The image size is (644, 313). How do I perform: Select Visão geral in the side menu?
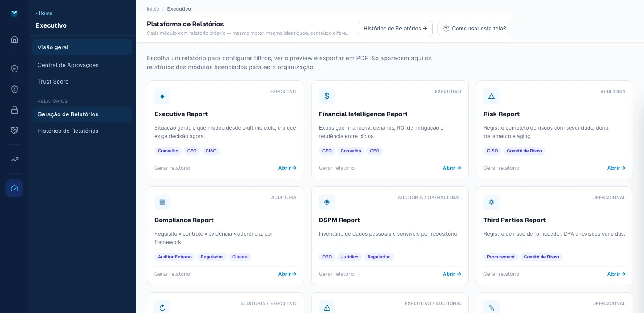82,47
